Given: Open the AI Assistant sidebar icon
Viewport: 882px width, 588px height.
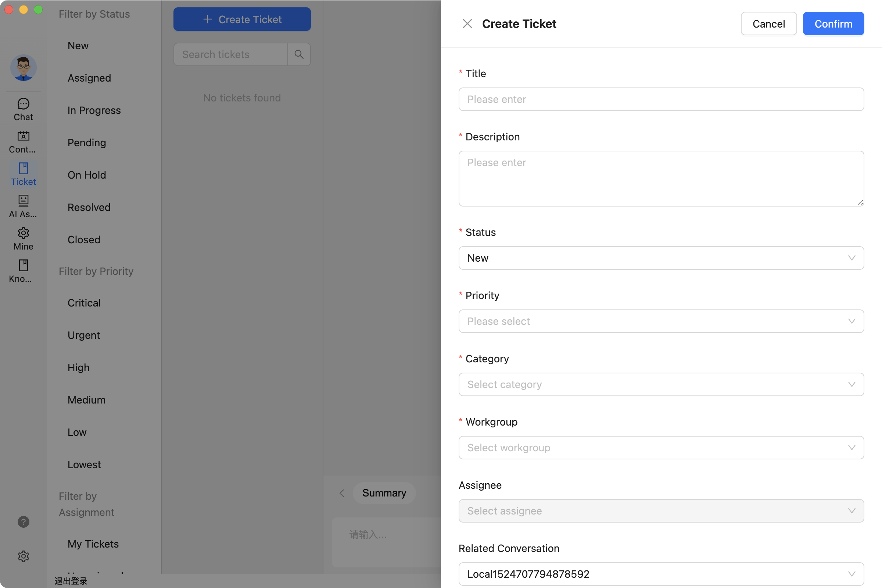Looking at the screenshot, I should (x=23, y=206).
